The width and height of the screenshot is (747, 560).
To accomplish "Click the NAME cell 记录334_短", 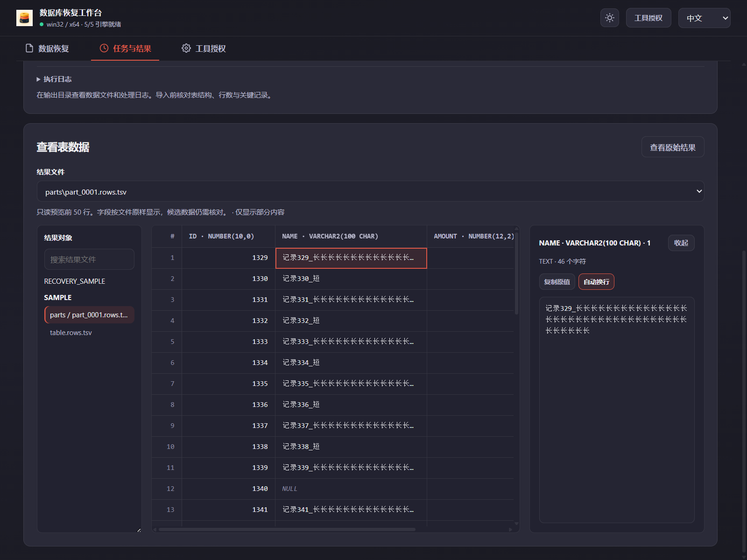I will tap(351, 363).
